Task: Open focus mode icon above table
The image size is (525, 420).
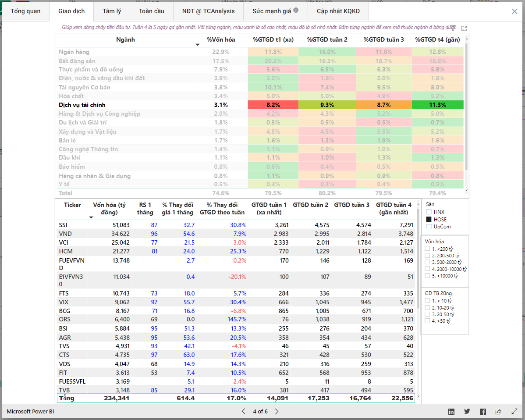Action: (x=464, y=28)
